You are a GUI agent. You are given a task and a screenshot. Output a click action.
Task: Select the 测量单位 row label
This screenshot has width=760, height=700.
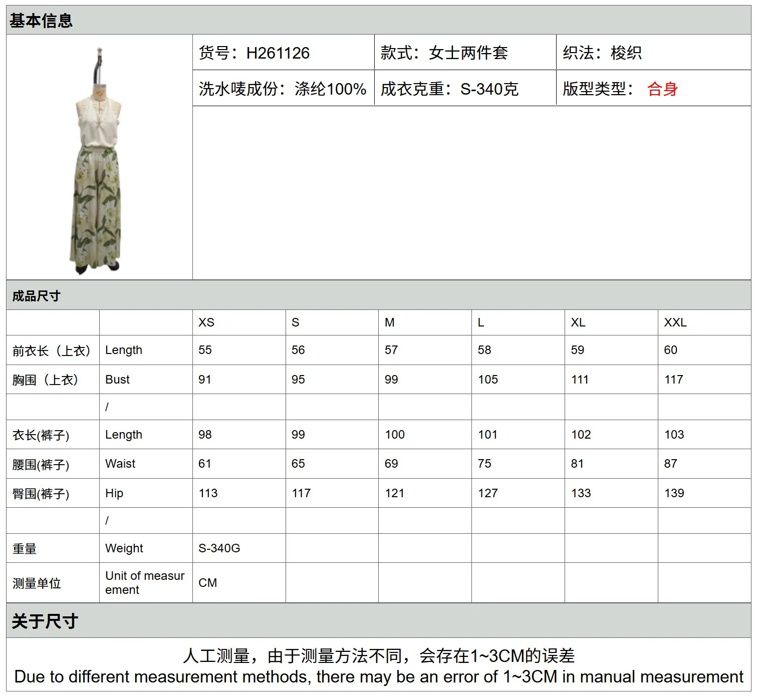[x=53, y=583]
